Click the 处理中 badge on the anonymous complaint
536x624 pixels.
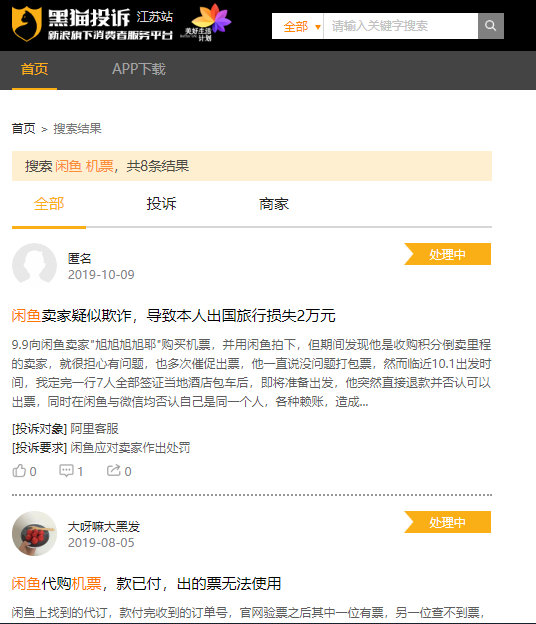448,254
